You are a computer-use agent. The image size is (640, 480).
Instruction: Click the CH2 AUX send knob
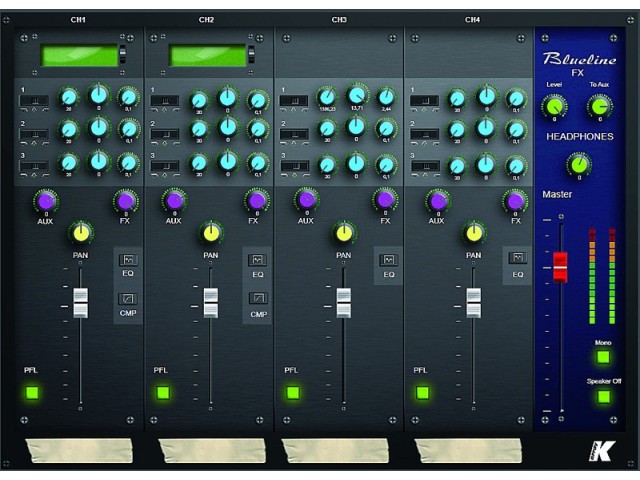click(x=175, y=200)
